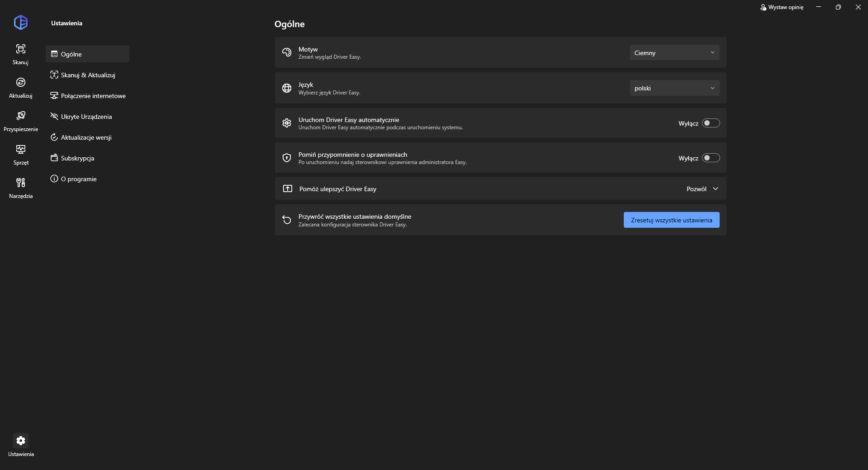Click the Ogólne page heading
The image size is (868, 470).
click(289, 24)
